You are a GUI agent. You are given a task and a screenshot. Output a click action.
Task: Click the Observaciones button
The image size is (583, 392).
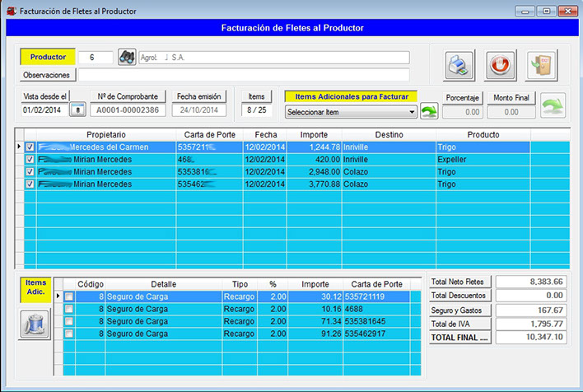tap(48, 75)
